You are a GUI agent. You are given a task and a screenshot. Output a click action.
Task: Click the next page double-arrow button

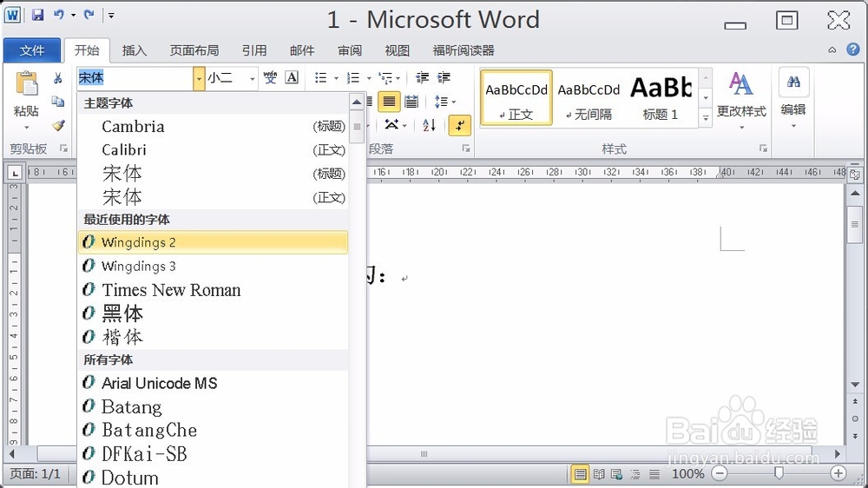[x=855, y=436]
